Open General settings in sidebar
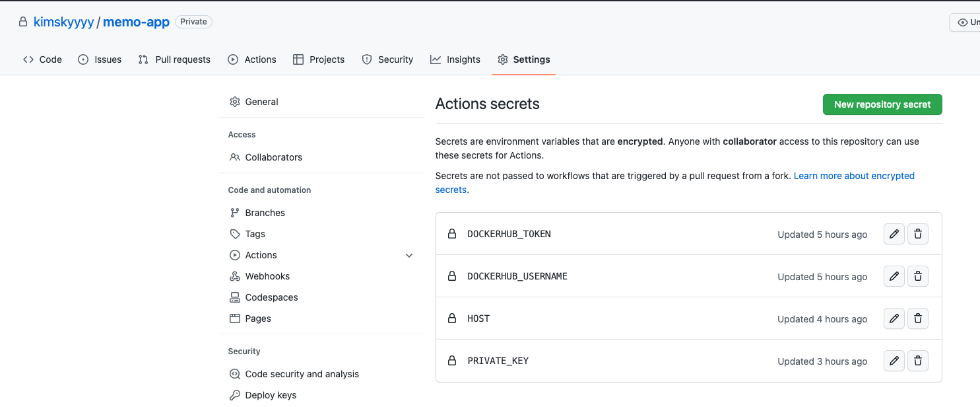980x407 pixels. tap(261, 102)
